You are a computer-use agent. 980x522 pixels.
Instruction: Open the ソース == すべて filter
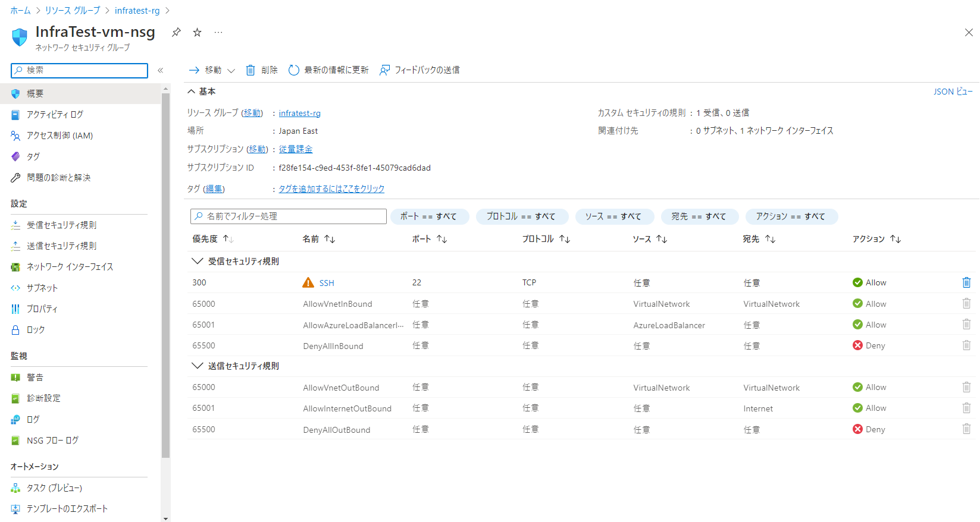pos(615,216)
